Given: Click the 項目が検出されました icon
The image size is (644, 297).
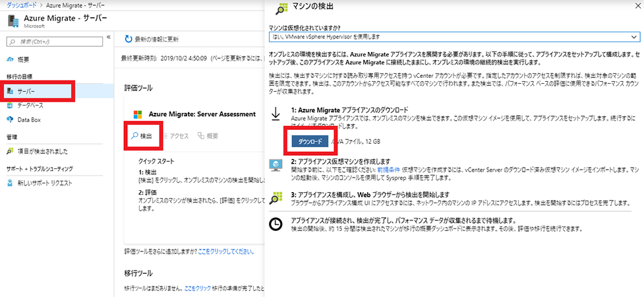Looking at the screenshot, I should [10, 151].
